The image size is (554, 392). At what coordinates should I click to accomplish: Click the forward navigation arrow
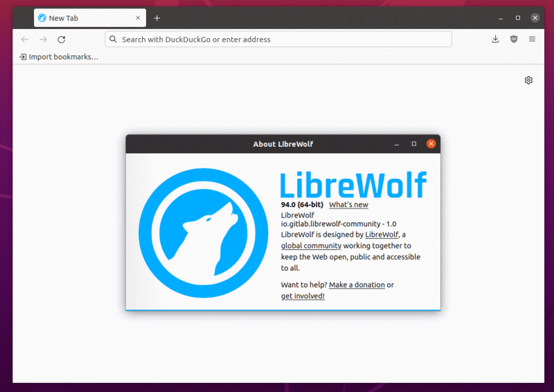coord(43,39)
